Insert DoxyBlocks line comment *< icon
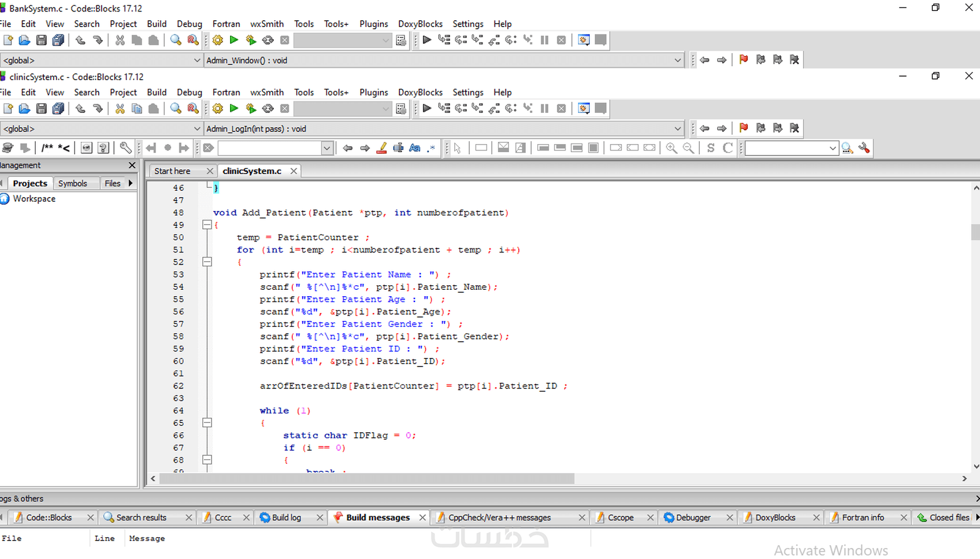The image size is (980, 559). pyautogui.click(x=63, y=148)
